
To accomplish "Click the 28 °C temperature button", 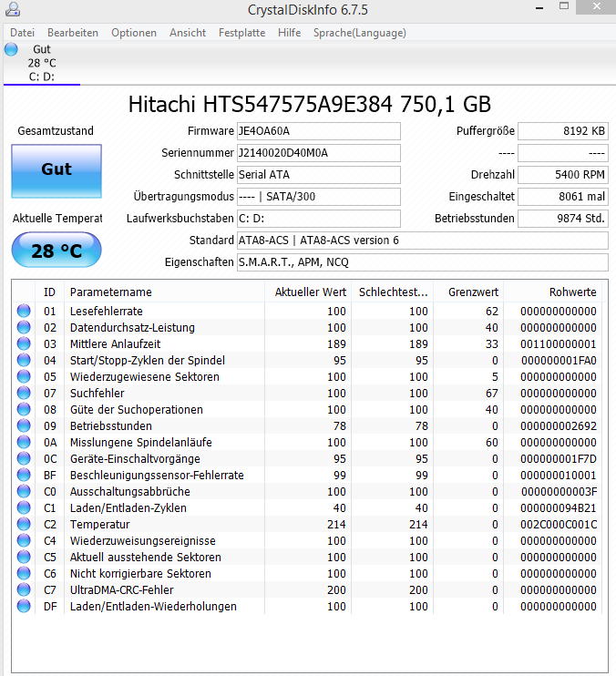I will coord(56,250).
